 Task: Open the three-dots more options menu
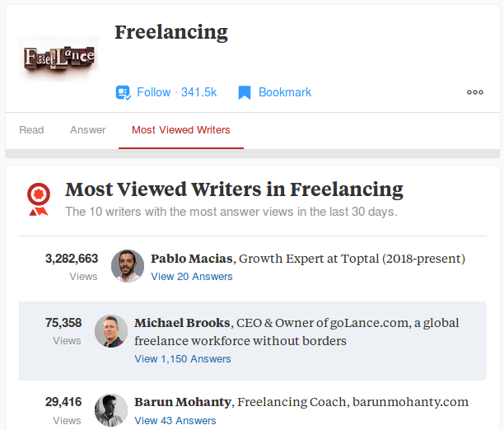click(475, 92)
